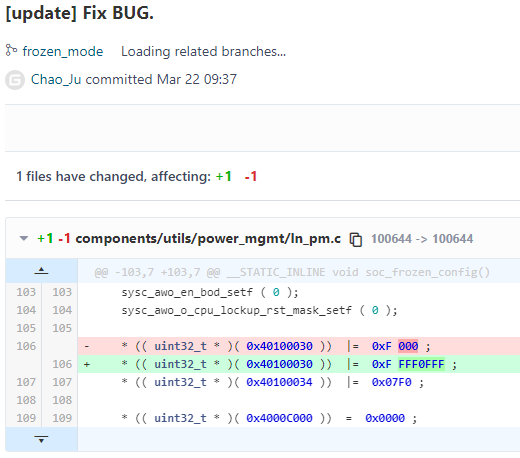This screenshot has width=520, height=458.
Task: Collapse the ln_pm.c file diff
Action: pos(24,238)
